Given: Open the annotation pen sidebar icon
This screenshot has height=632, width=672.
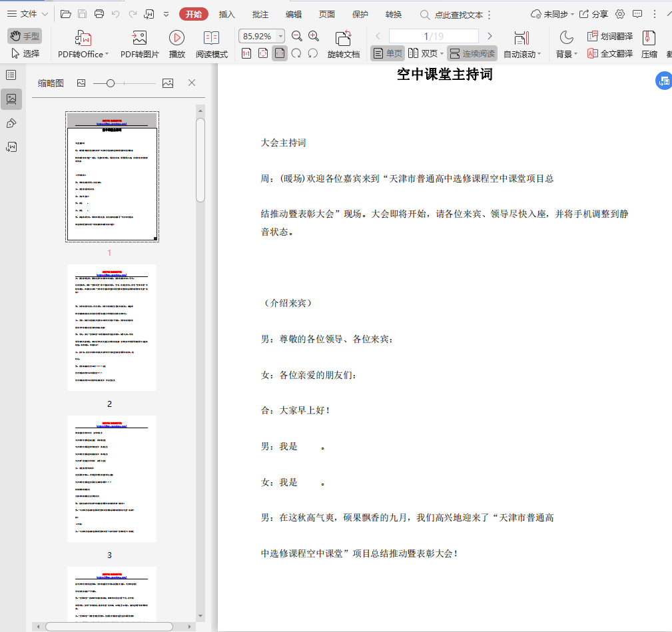Looking at the screenshot, I should tap(11, 124).
